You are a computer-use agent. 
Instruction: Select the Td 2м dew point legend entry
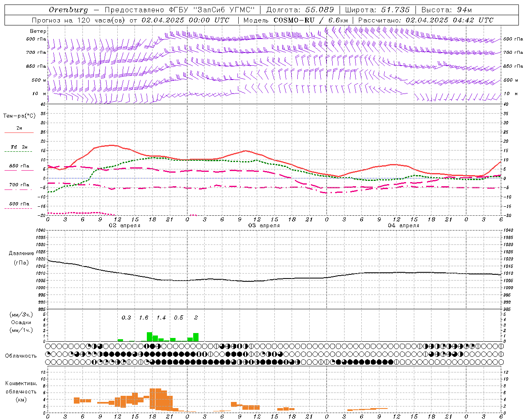[x=19, y=147]
